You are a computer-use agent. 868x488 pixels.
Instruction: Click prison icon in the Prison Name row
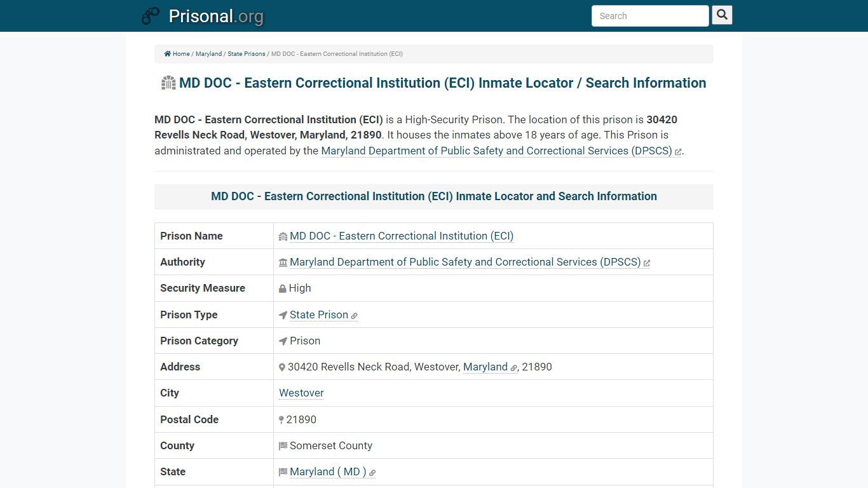[283, 236]
